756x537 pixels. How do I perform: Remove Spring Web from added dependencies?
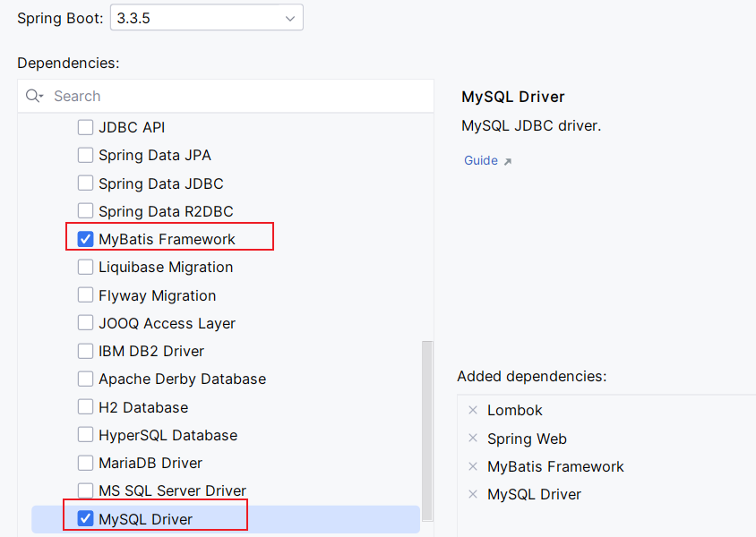473,439
